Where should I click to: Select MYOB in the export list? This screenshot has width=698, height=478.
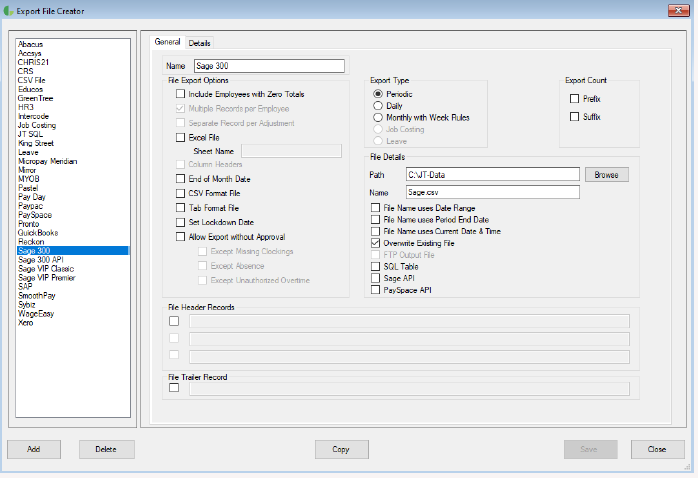[73, 179]
